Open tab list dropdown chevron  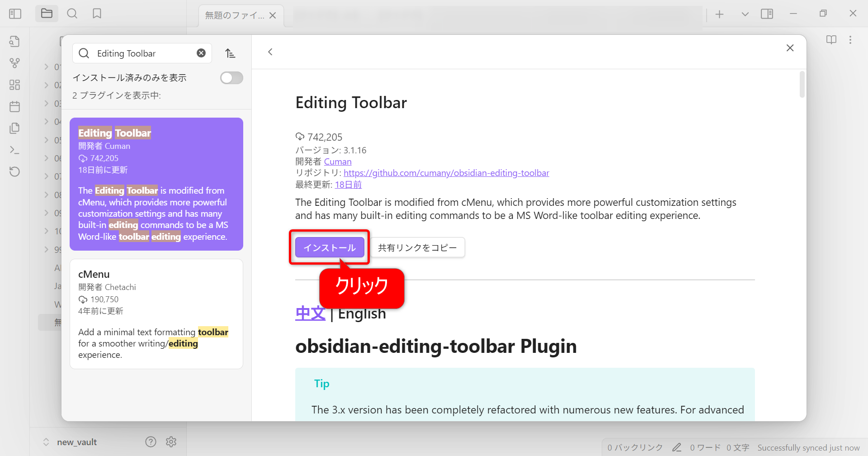click(x=745, y=14)
